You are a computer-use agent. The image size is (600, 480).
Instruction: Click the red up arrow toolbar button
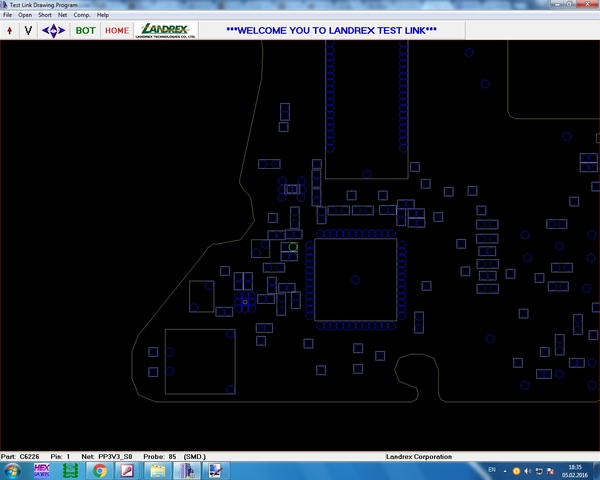(x=9, y=30)
